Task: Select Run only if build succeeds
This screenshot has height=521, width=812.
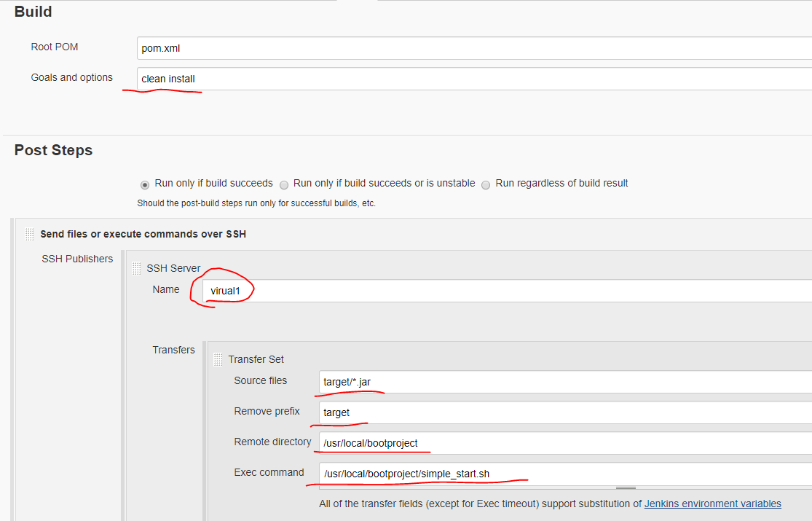Action: point(145,184)
